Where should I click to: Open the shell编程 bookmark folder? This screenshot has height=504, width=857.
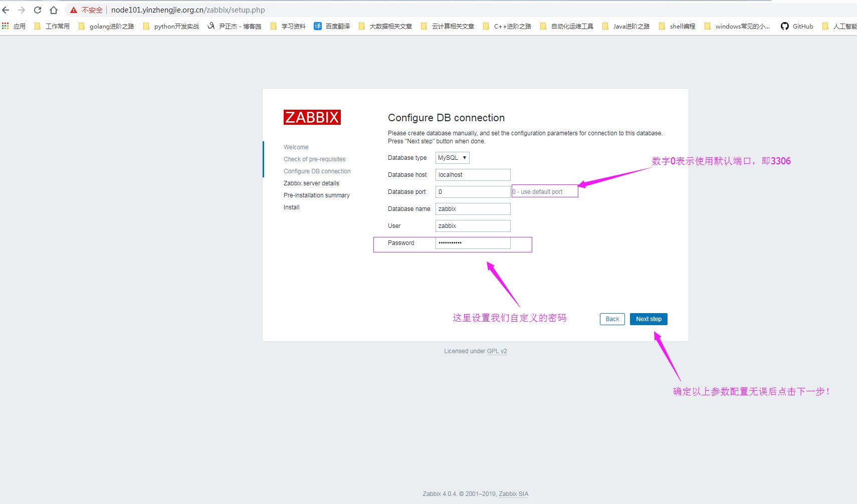(x=677, y=26)
